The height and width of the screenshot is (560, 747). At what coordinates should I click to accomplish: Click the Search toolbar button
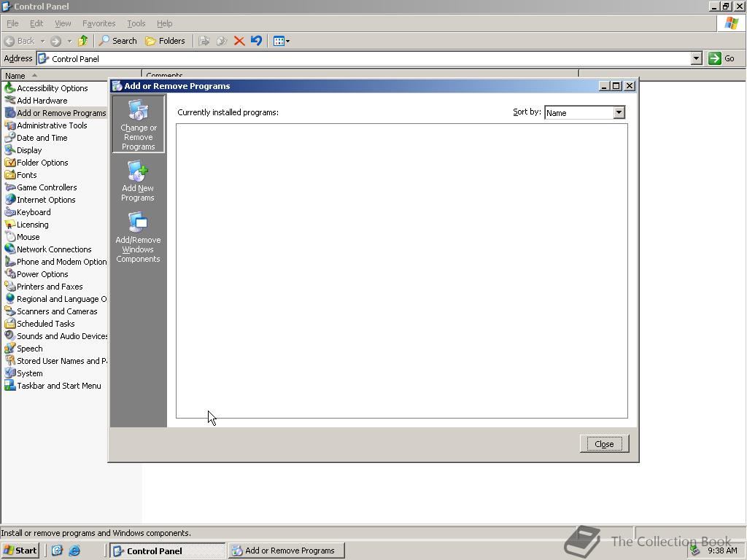point(117,41)
